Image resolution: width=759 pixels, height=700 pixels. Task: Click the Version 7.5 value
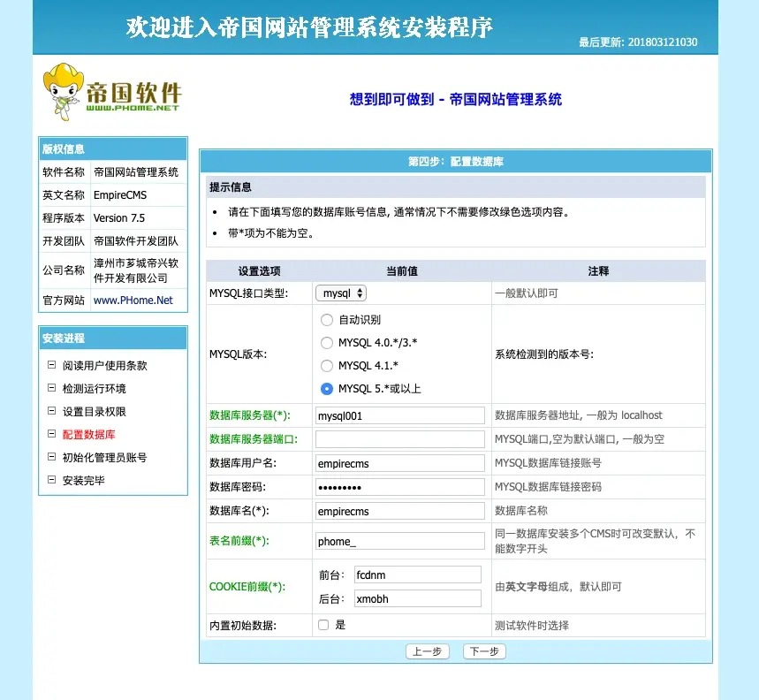click(x=119, y=217)
